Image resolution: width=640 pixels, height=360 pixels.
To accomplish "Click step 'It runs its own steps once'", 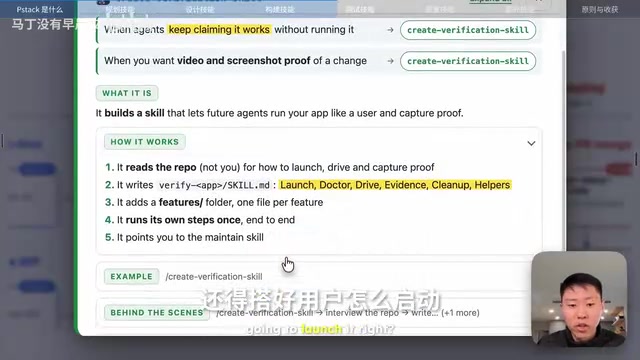I will coord(200,220).
